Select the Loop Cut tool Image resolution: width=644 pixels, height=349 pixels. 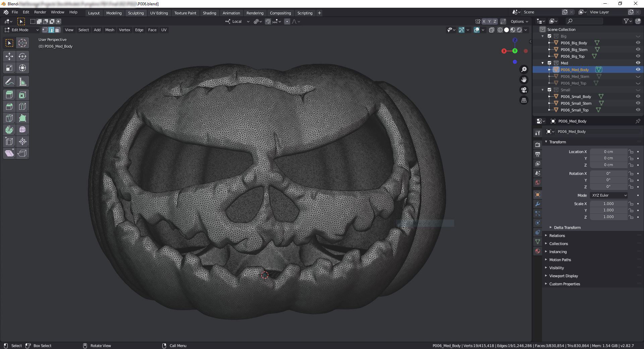click(x=22, y=107)
